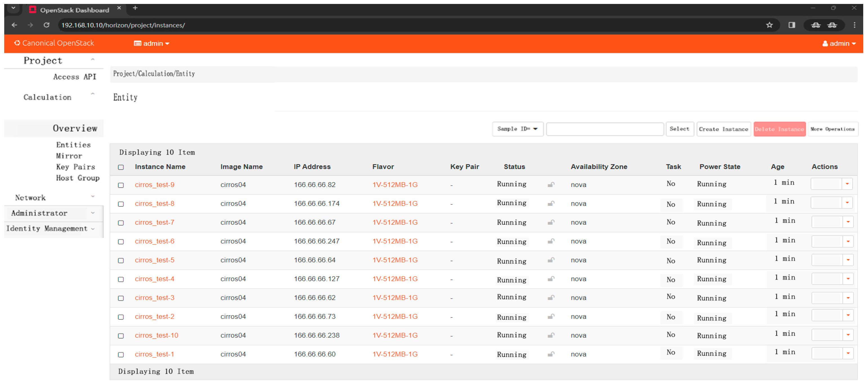Click the browser back arrow

14,25
